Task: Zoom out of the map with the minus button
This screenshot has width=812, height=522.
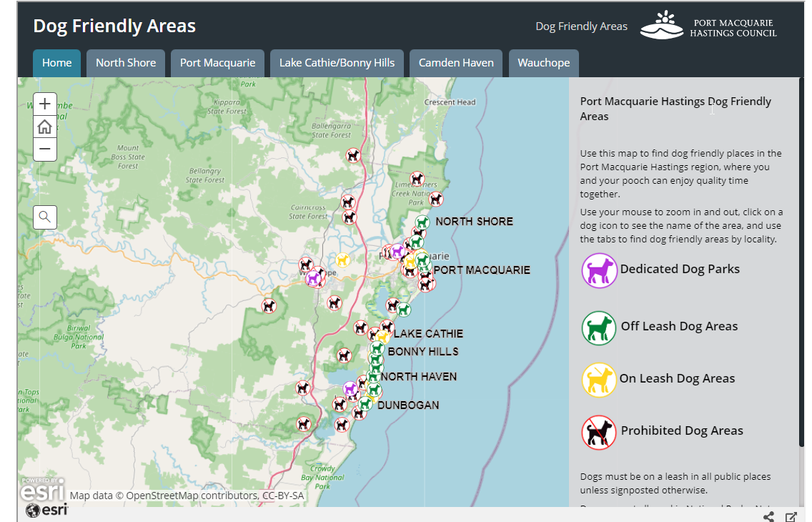Action: [45, 149]
